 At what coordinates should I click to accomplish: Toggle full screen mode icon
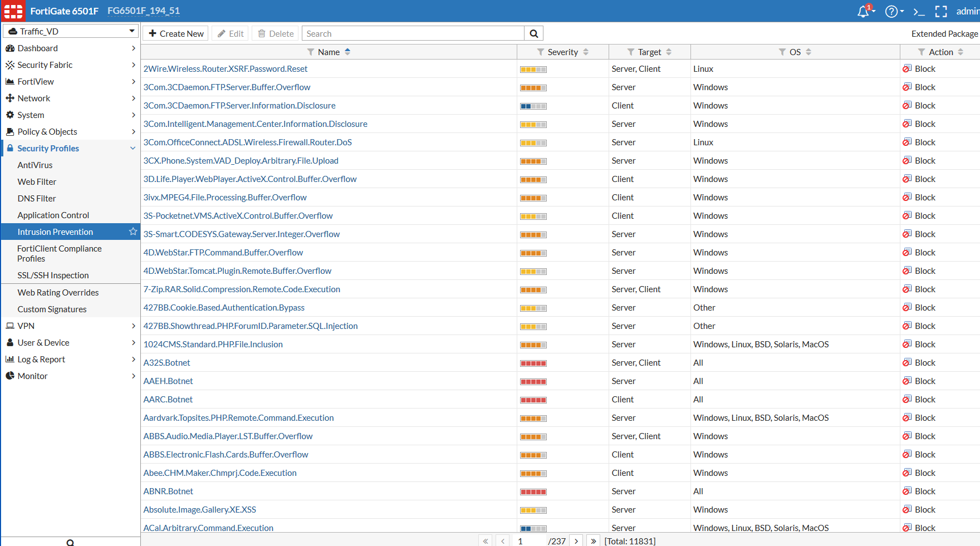(941, 11)
